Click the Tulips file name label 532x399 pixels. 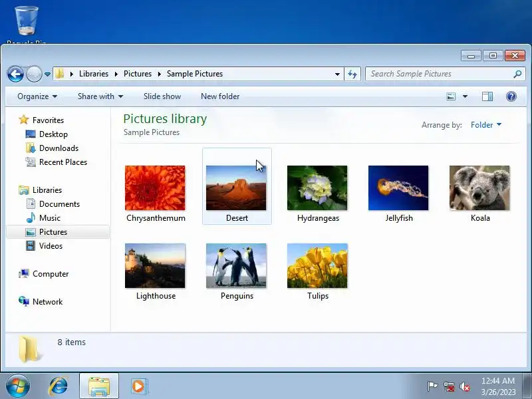coord(318,296)
